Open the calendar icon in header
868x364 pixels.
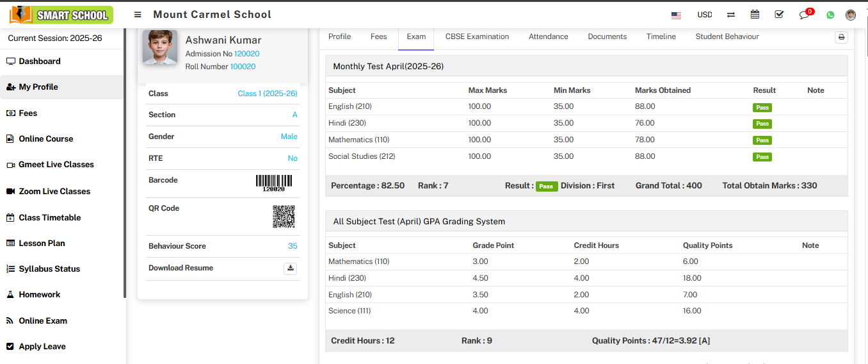tap(755, 15)
